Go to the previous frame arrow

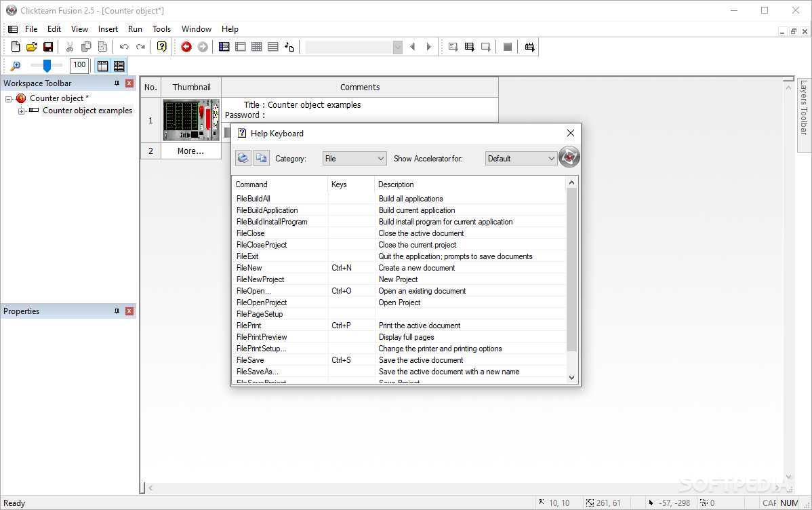[413, 47]
